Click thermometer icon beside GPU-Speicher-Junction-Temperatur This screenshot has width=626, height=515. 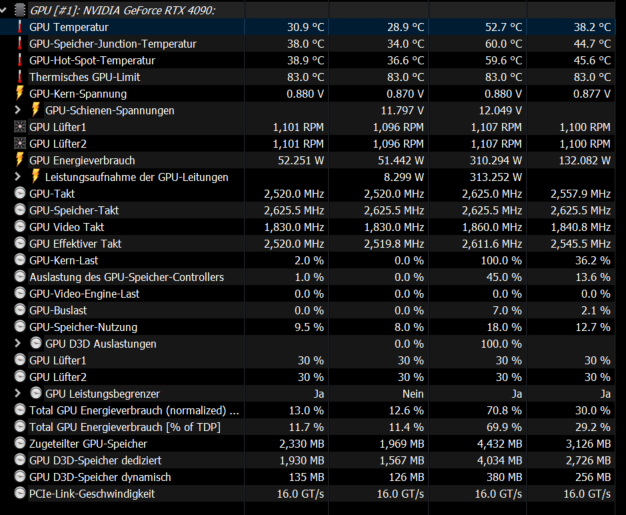click(x=20, y=44)
